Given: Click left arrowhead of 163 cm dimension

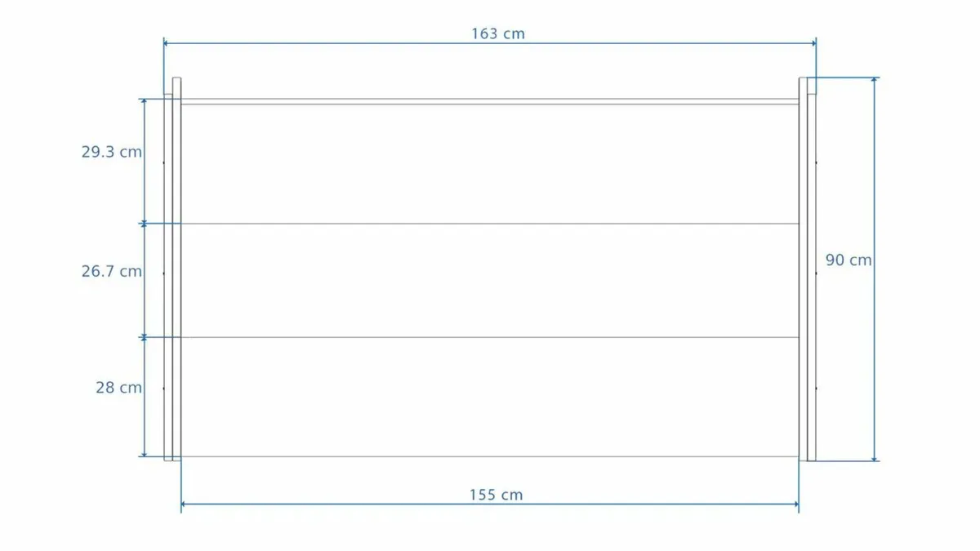Looking at the screenshot, I should click(x=167, y=43).
